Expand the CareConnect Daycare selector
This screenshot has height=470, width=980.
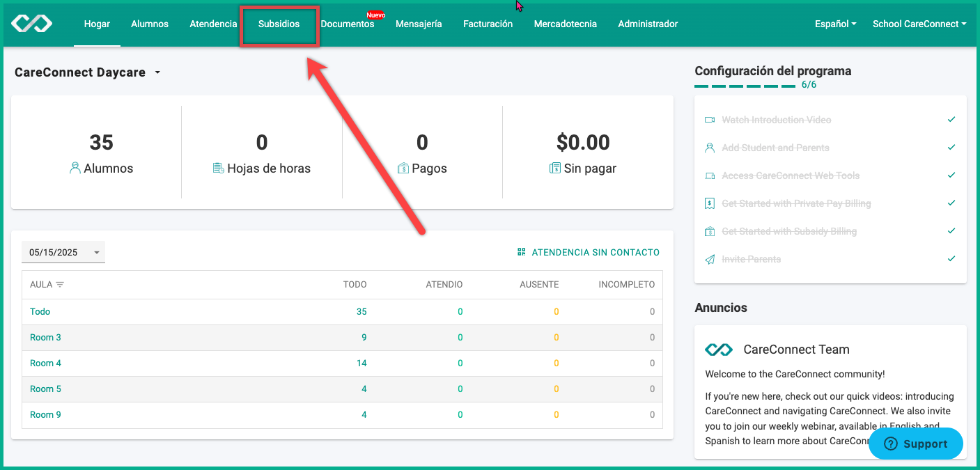click(x=88, y=72)
